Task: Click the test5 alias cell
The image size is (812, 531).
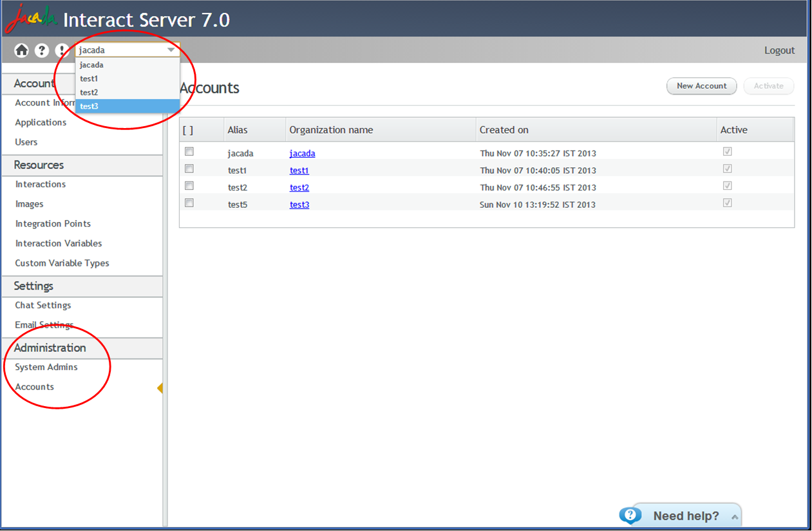Action: click(x=238, y=205)
